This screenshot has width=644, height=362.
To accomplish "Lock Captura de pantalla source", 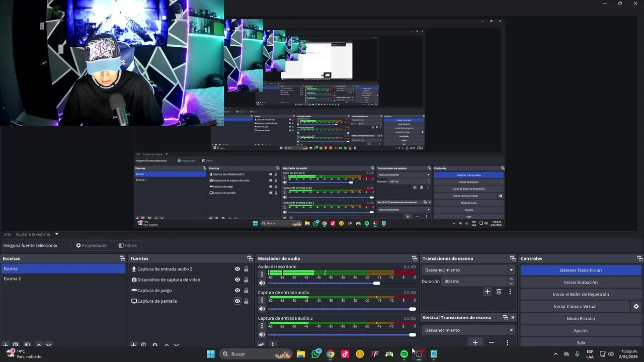I will click(246, 301).
